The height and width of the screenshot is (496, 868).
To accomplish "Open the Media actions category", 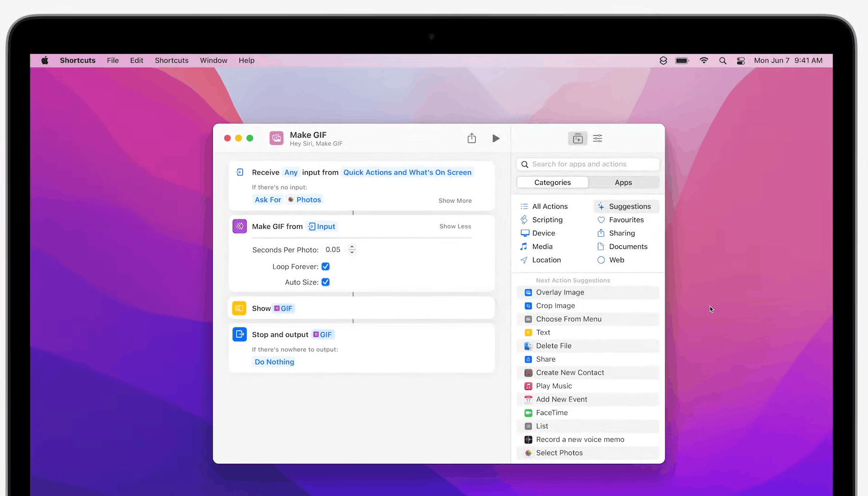I will [x=542, y=246].
